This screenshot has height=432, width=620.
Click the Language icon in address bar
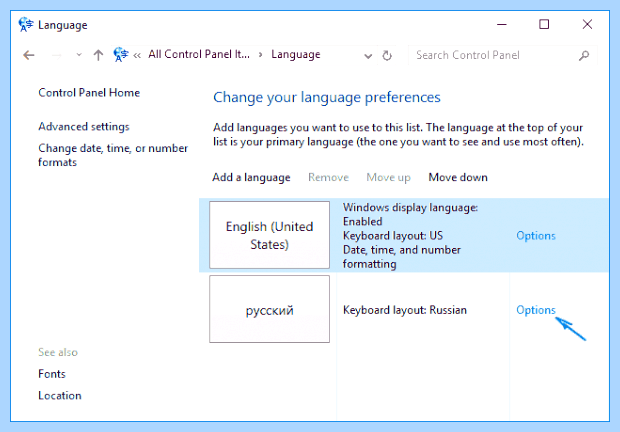[121, 55]
